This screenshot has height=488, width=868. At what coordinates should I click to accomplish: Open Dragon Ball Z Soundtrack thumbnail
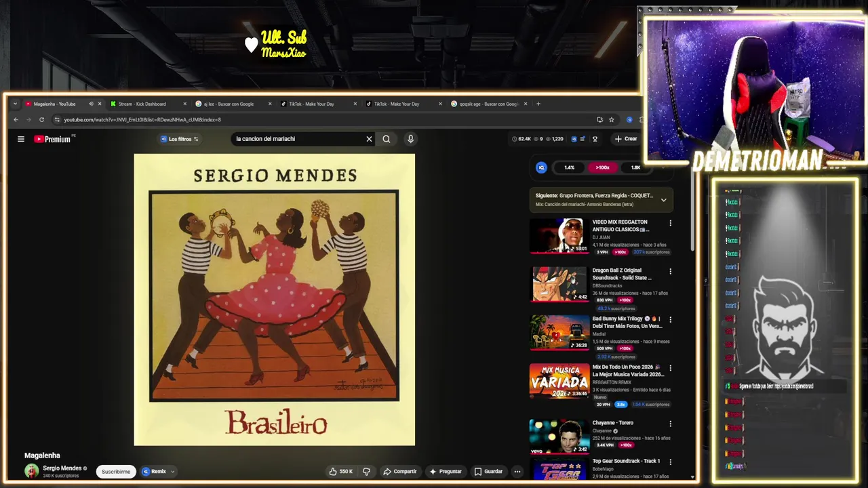pos(559,283)
